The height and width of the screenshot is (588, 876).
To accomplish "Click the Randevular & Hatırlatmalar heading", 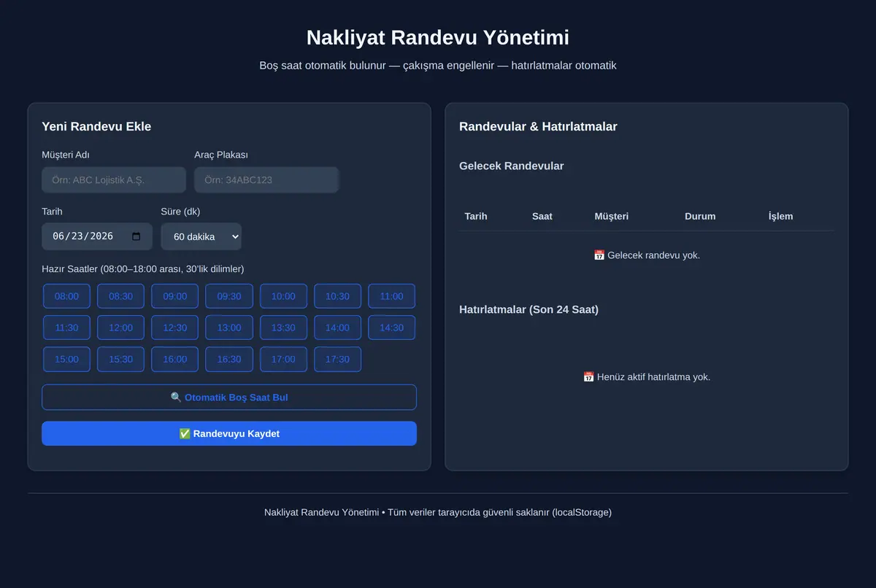I will pyautogui.click(x=538, y=126).
